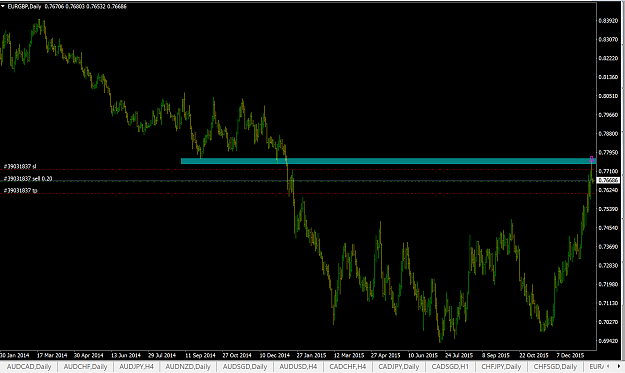Click the 30 Apr 2014 date label
This screenshot has height=373, width=625.
[88, 355]
